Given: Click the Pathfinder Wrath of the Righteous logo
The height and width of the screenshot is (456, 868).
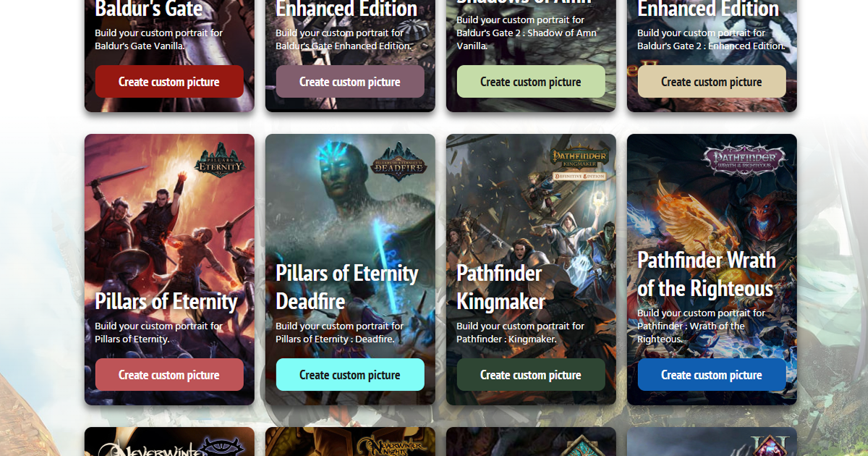Looking at the screenshot, I should (745, 159).
